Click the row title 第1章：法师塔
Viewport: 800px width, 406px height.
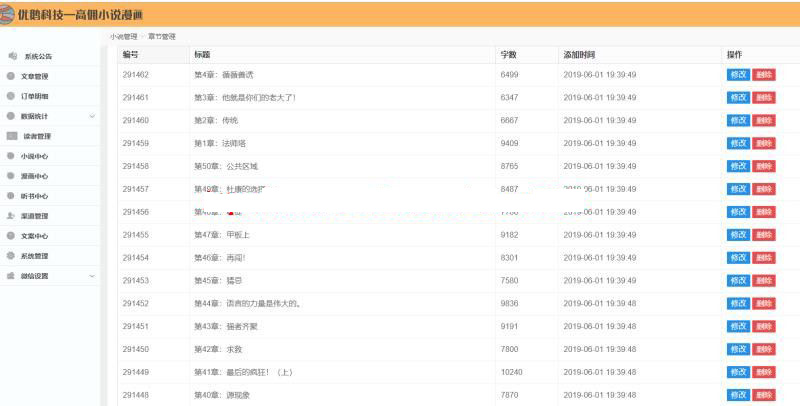click(x=220, y=143)
